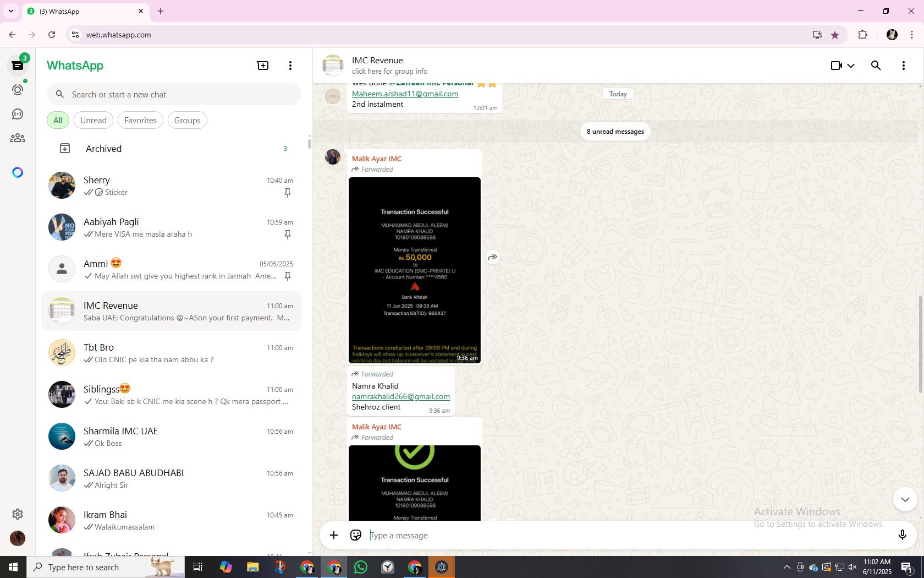Click chat list scrollbar

[x=309, y=143]
